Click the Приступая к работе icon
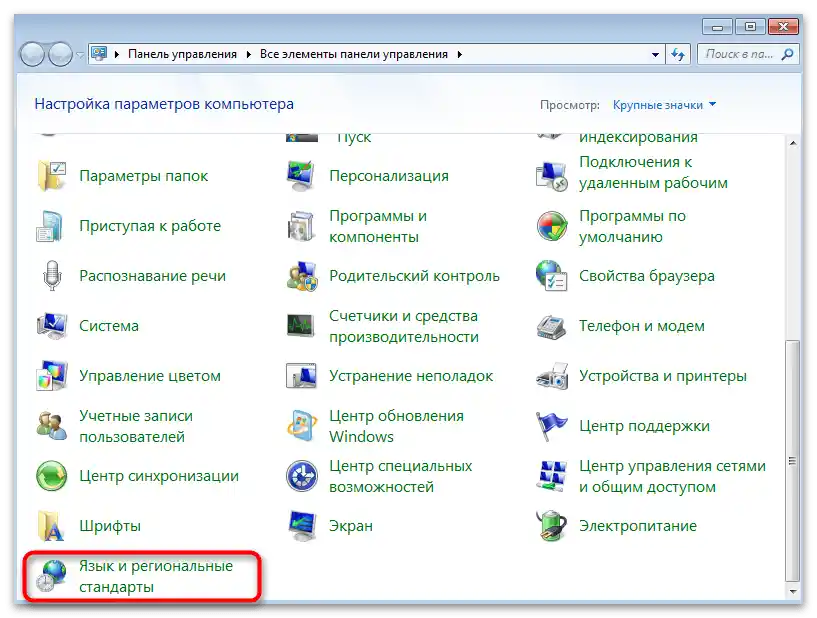Screen dimensions: 817x618 pyautogui.click(x=50, y=226)
